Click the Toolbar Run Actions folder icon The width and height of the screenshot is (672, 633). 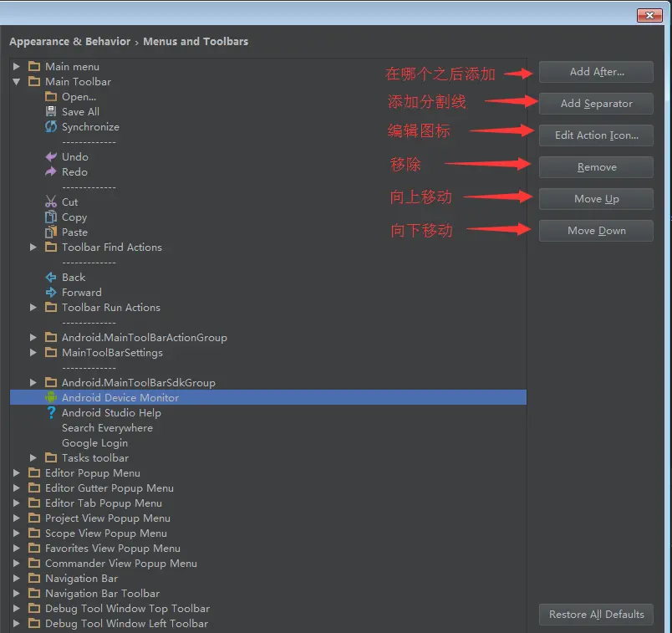coord(51,307)
